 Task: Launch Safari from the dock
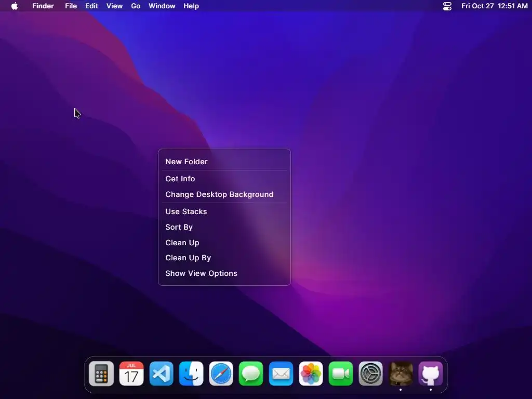pyautogui.click(x=221, y=374)
